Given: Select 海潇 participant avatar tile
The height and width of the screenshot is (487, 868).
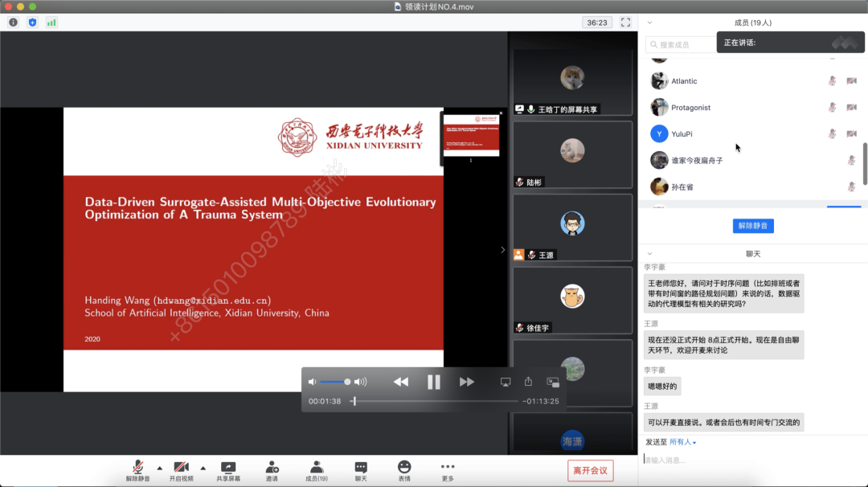Looking at the screenshot, I should coord(572,441).
